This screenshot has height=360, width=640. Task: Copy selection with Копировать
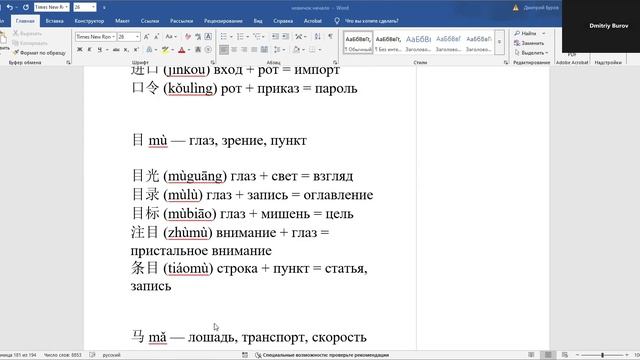30,43
